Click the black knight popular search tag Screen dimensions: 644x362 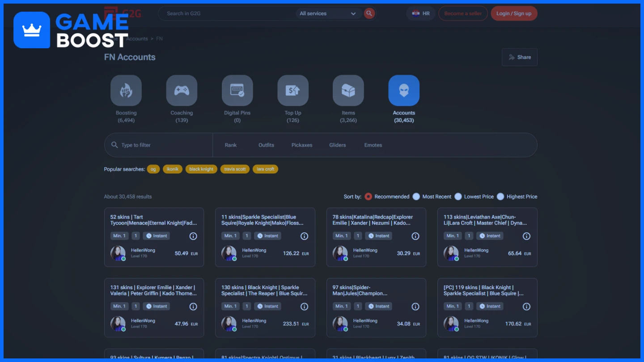201,169
